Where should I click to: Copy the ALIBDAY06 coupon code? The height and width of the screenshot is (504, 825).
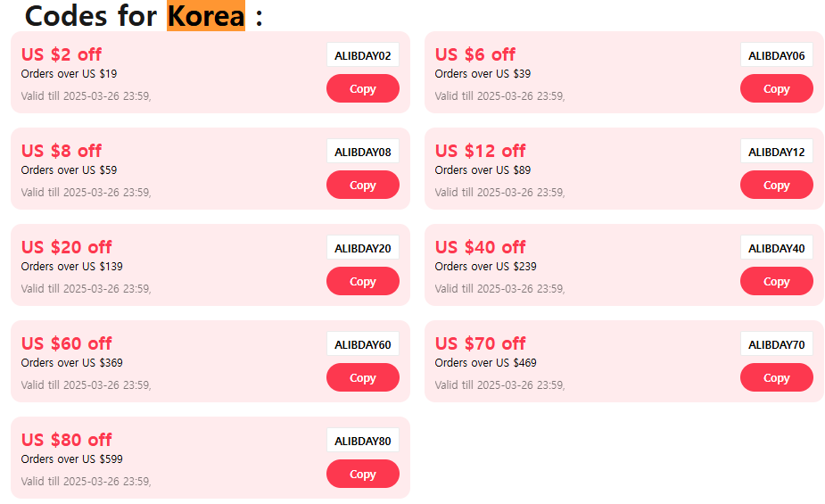pos(776,88)
